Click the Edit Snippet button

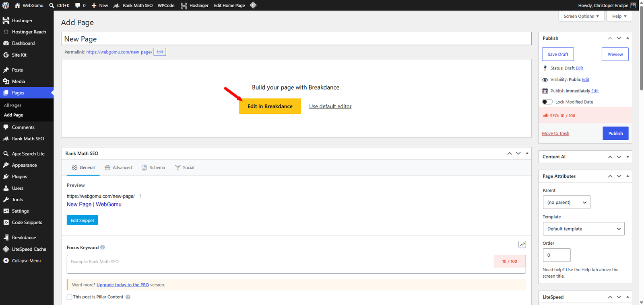click(83, 220)
